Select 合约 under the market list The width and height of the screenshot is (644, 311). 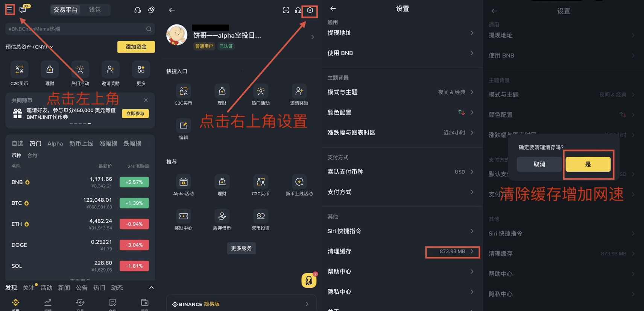(x=32, y=155)
